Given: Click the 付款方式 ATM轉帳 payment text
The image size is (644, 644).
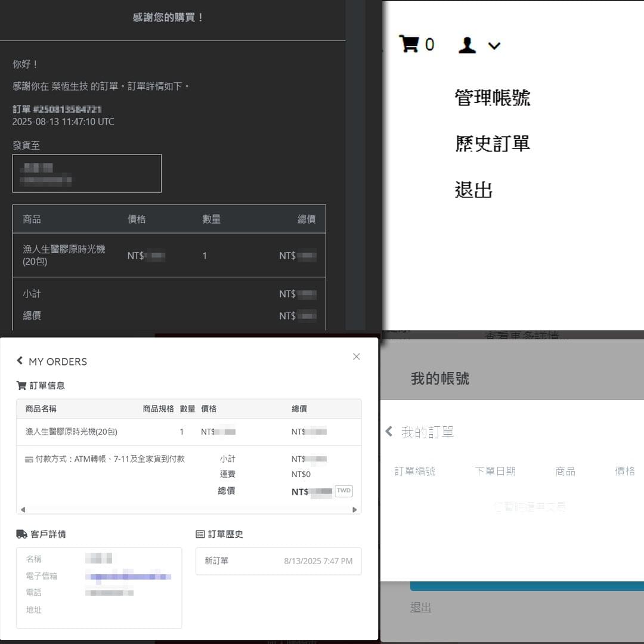Looking at the screenshot, I should click(x=110, y=459).
